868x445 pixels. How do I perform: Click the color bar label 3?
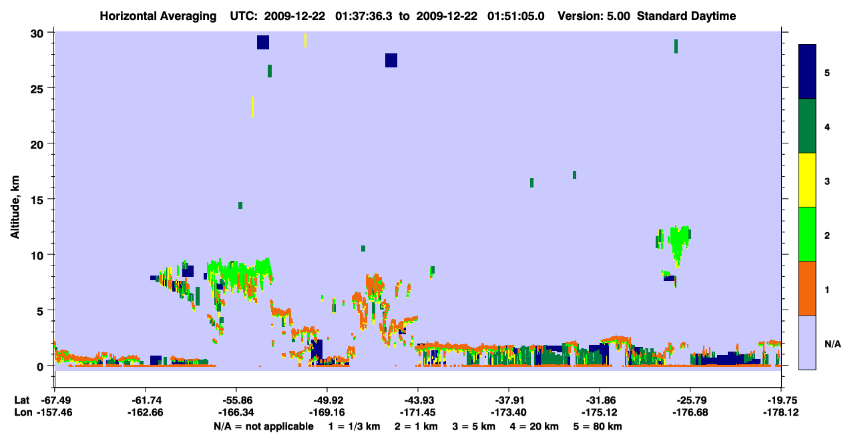tap(827, 181)
